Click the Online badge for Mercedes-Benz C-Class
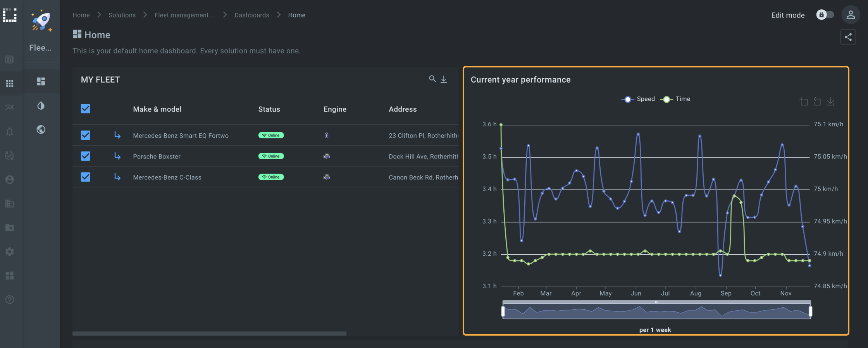 (x=271, y=177)
